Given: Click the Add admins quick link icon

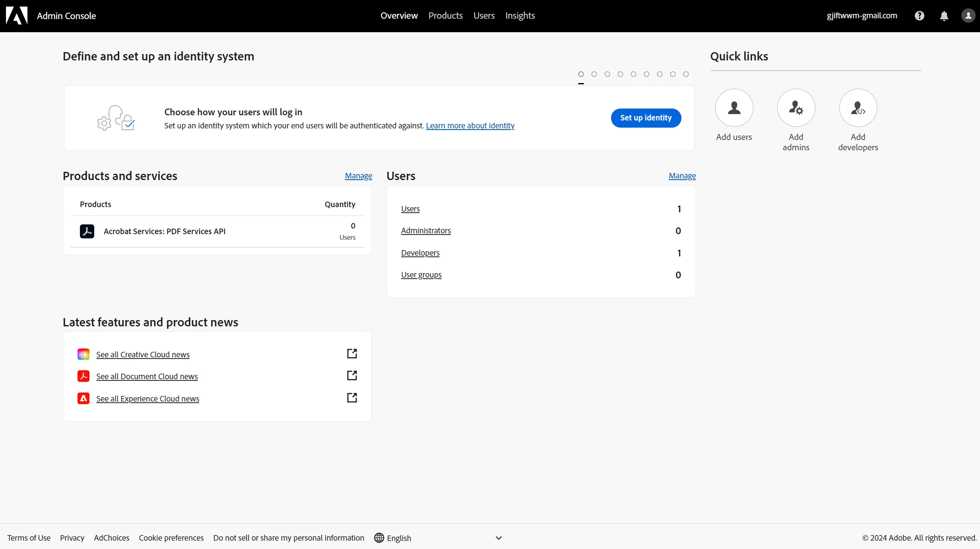Looking at the screenshot, I should [x=796, y=108].
